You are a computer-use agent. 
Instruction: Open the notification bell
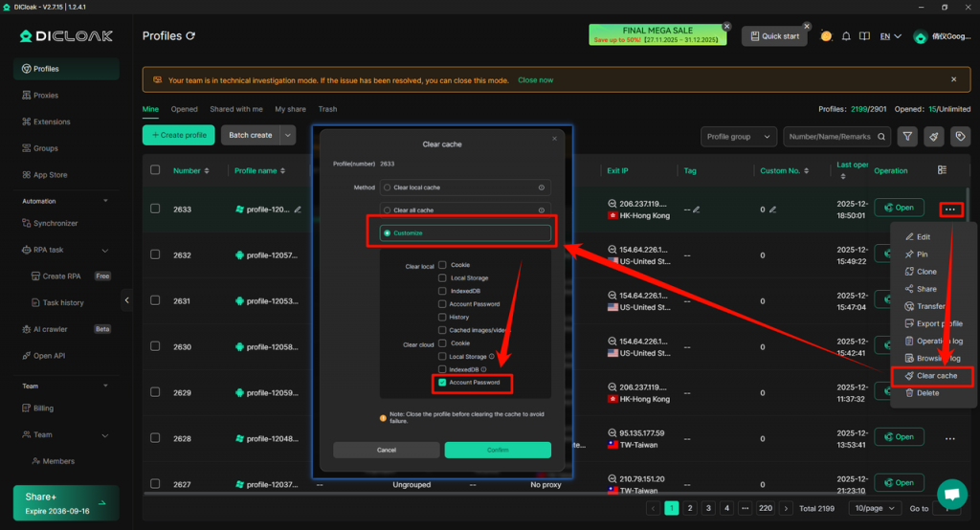click(x=846, y=36)
